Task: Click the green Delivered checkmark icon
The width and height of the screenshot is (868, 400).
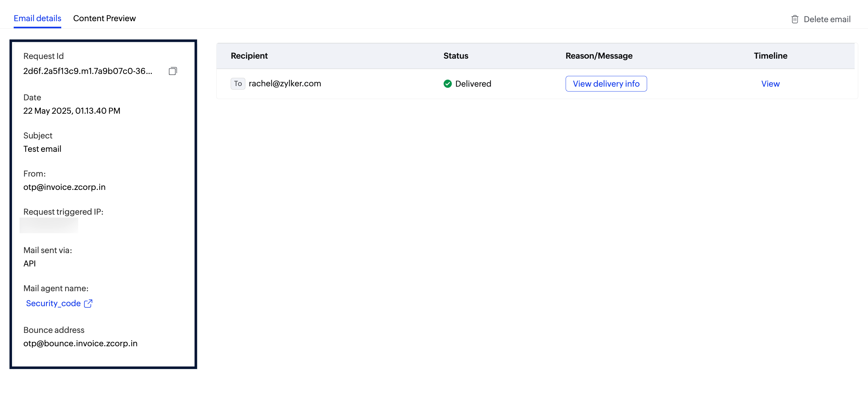Action: point(447,84)
